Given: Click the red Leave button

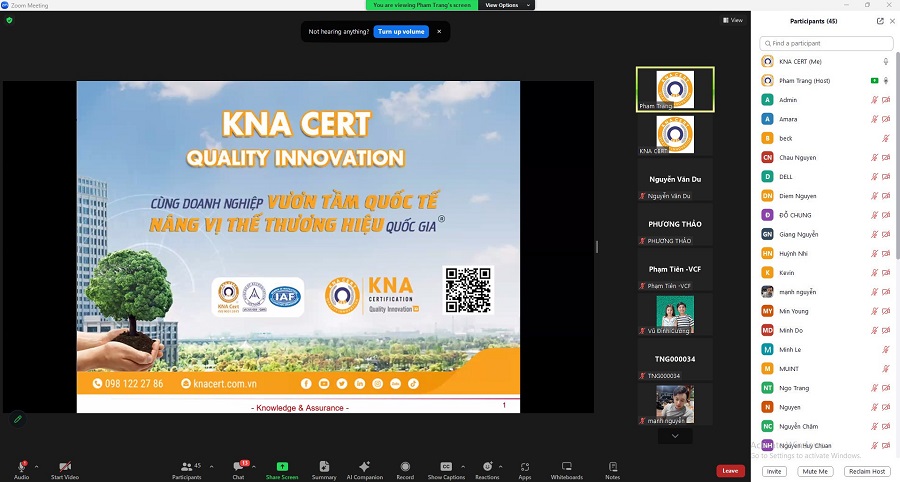Looking at the screenshot, I should tap(730, 471).
